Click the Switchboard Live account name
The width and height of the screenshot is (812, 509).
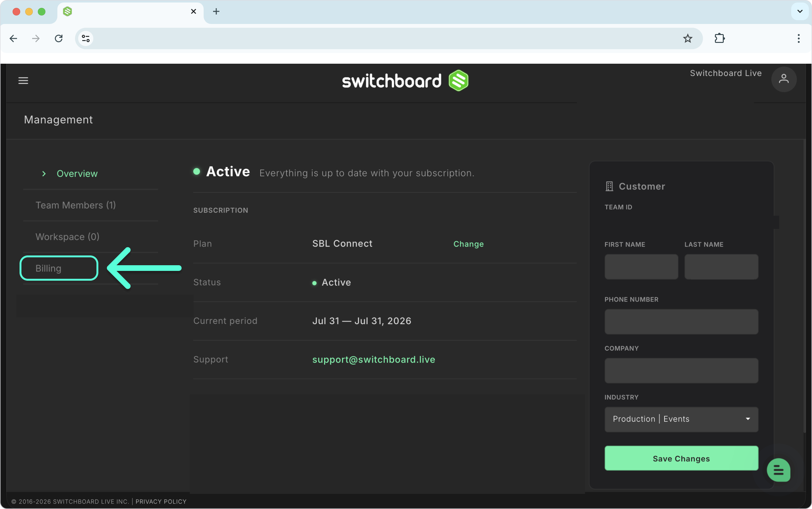click(726, 73)
